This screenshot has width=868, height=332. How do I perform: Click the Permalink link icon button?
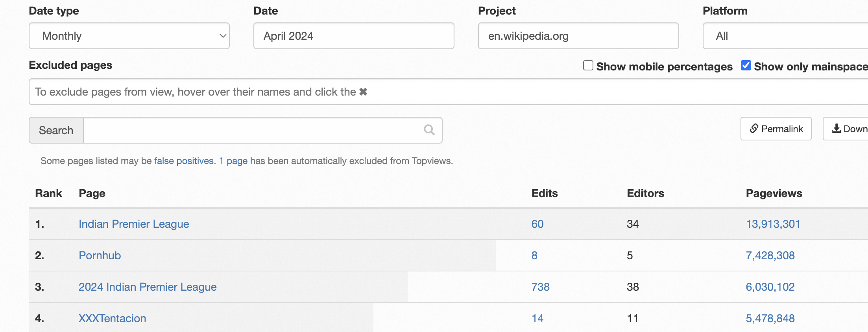point(776,129)
